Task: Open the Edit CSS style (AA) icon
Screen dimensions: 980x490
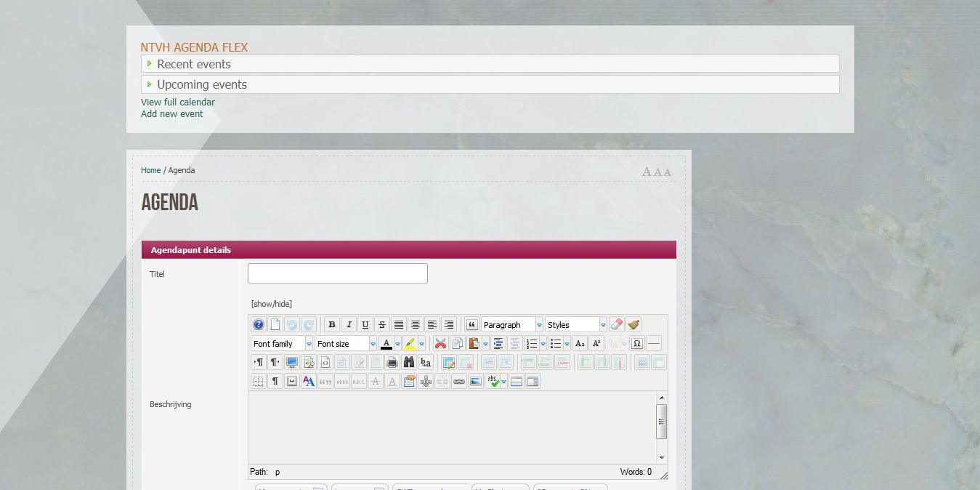Action: [x=309, y=381]
